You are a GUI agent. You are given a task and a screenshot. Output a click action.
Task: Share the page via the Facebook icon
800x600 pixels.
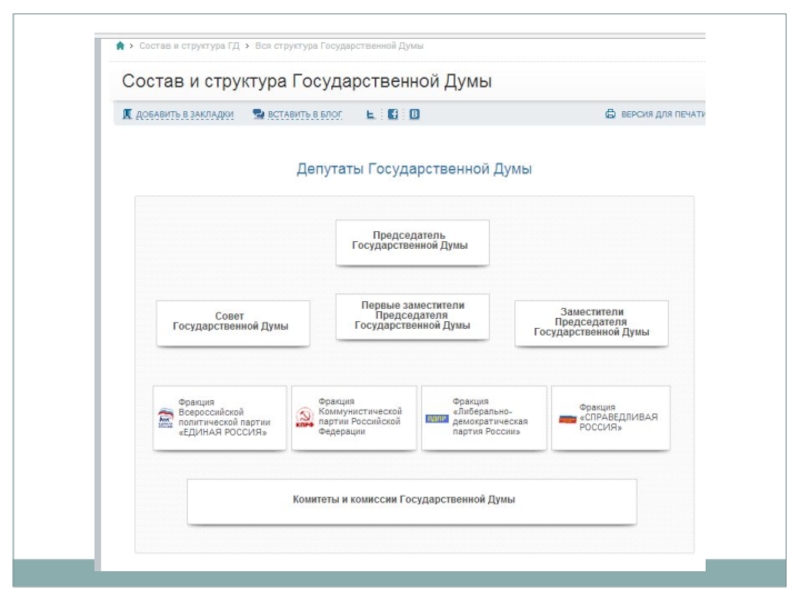click(393, 114)
